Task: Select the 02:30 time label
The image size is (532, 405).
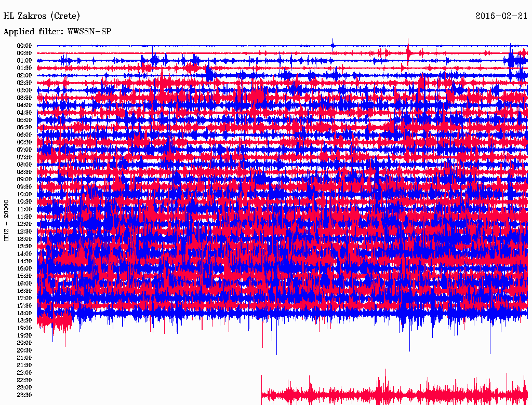Action: (x=24, y=83)
